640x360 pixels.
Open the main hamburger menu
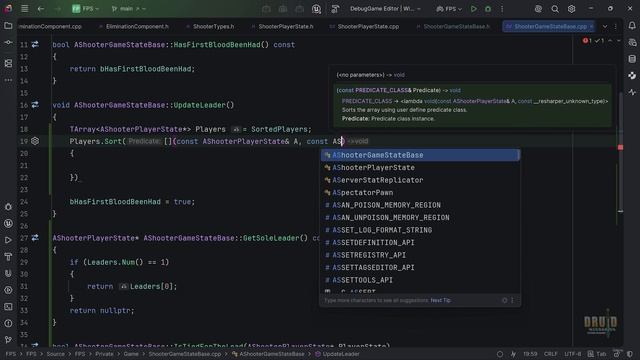pos(24,9)
